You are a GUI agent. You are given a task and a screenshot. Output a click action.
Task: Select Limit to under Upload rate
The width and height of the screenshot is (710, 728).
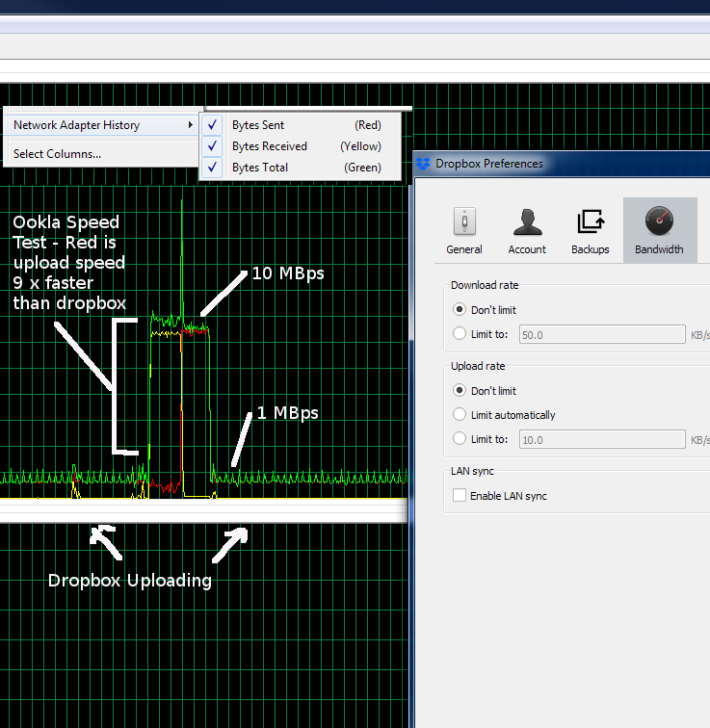pyautogui.click(x=460, y=439)
